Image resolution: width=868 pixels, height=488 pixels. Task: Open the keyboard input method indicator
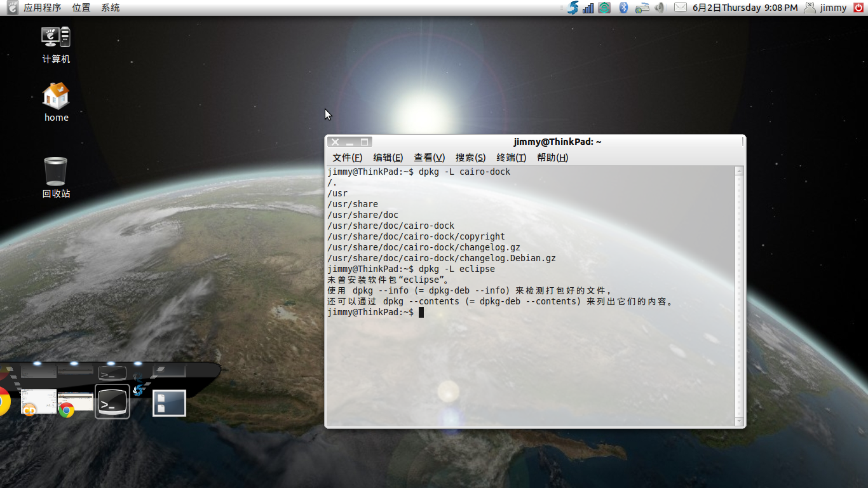642,8
